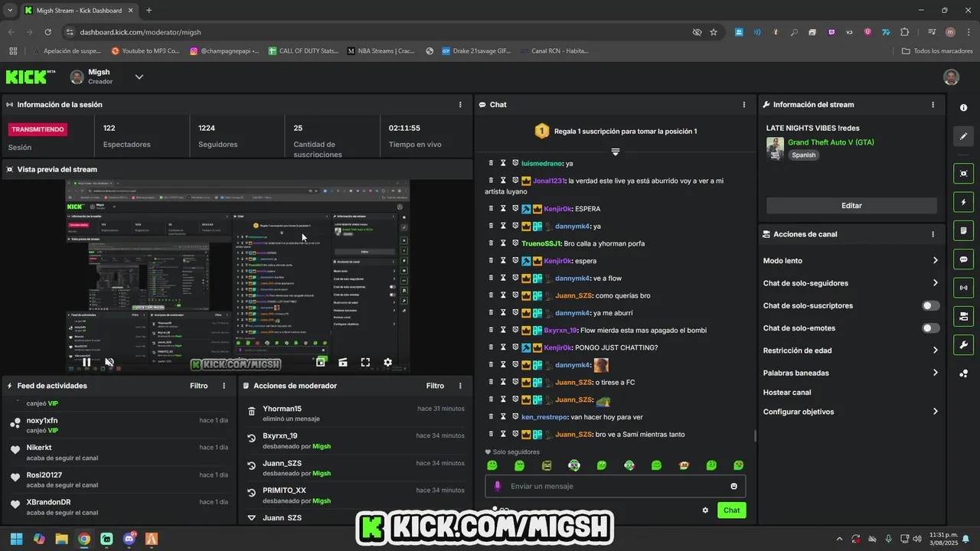The image size is (980, 551).
Task: Click the chat bubble icon in right sidebar
Action: click(964, 259)
